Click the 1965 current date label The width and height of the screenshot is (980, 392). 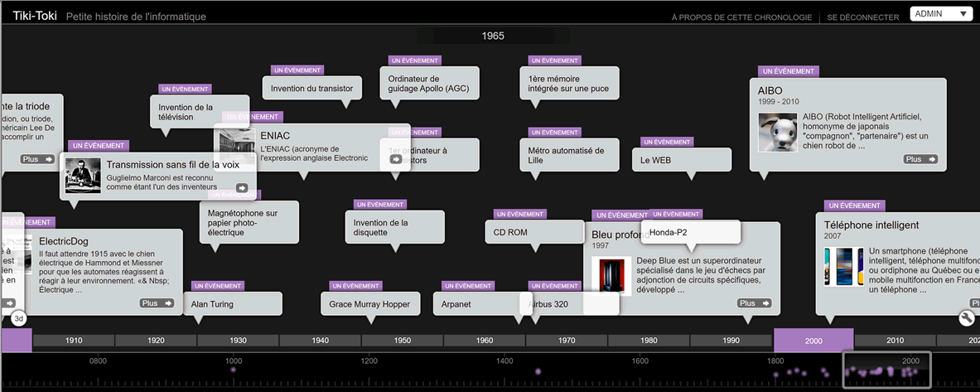[493, 36]
